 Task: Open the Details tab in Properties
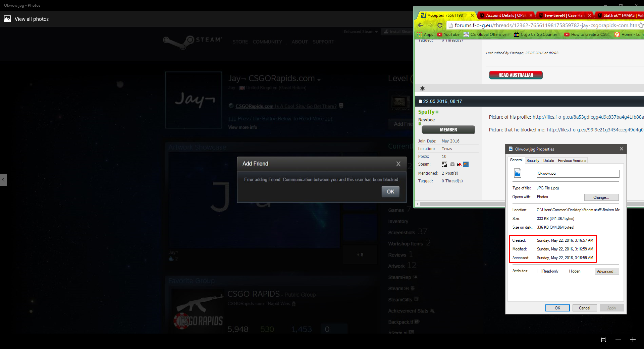[548, 161]
